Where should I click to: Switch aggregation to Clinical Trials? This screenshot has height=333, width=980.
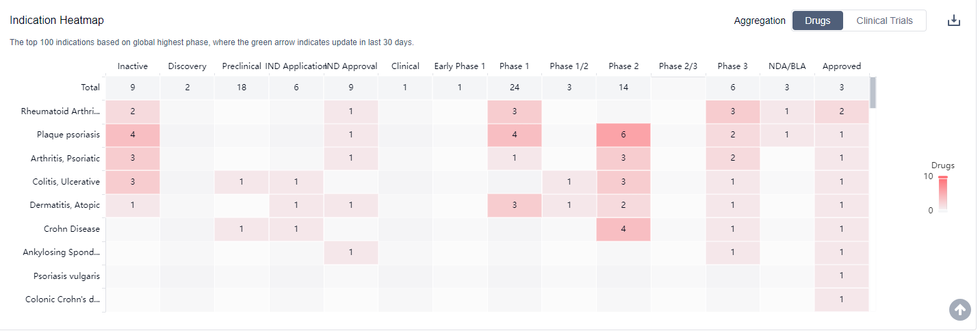point(884,21)
